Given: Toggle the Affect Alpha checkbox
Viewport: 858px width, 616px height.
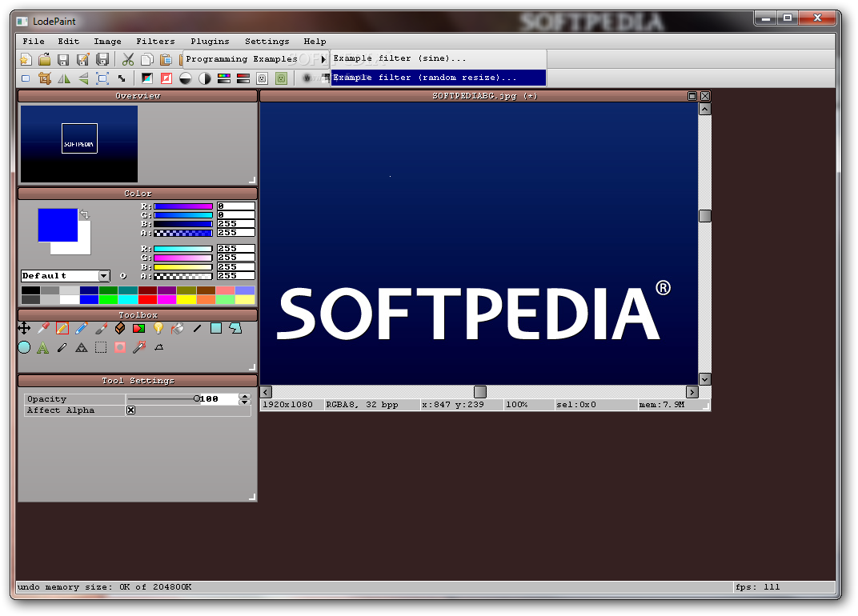Looking at the screenshot, I should tap(130, 410).
